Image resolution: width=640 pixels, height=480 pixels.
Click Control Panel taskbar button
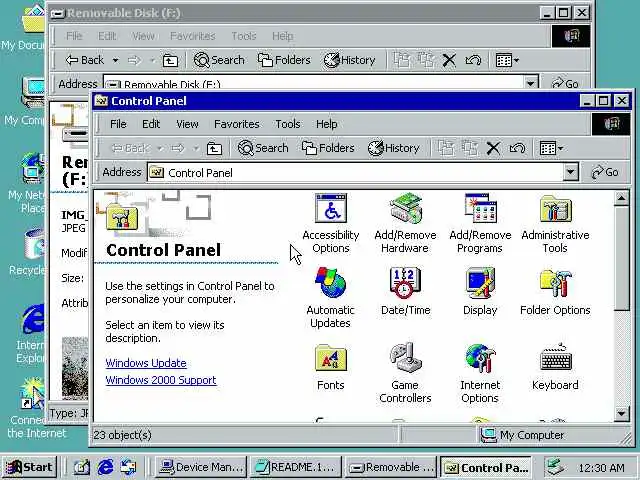point(486,467)
